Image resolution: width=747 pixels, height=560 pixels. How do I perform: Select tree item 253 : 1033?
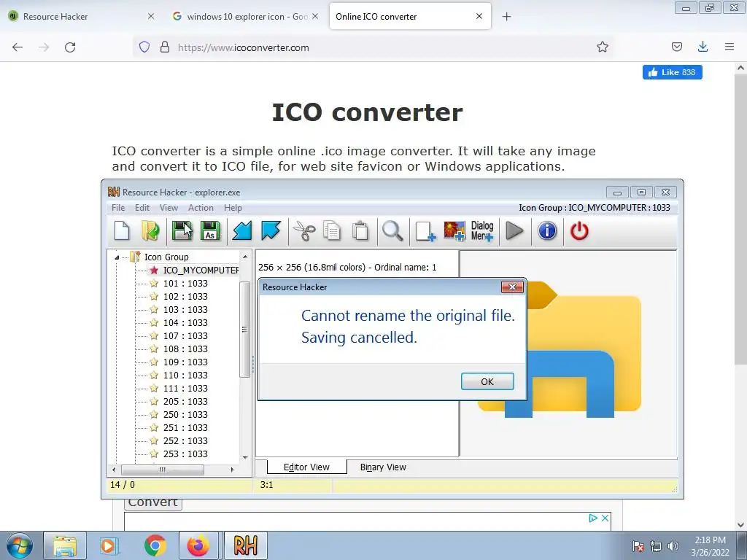pos(185,454)
